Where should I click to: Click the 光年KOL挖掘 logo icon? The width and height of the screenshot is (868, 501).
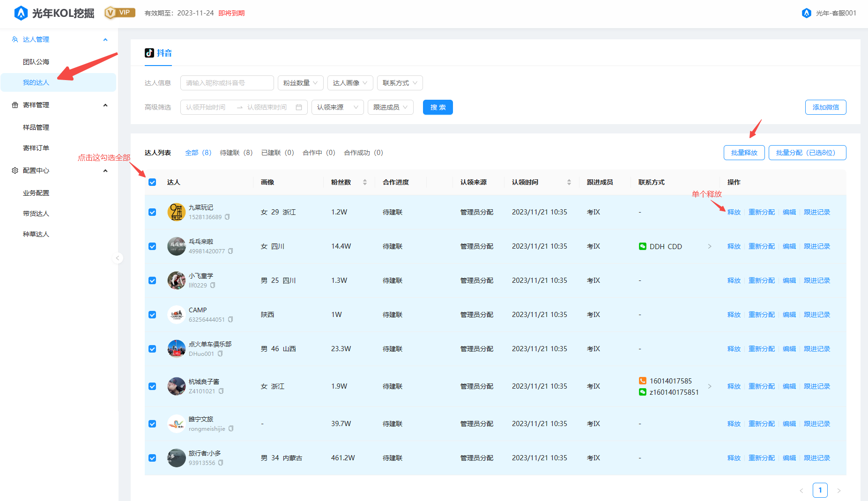(21, 13)
